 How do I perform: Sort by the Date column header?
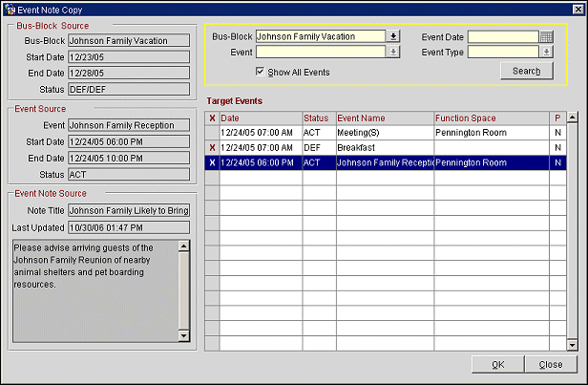tap(260, 118)
